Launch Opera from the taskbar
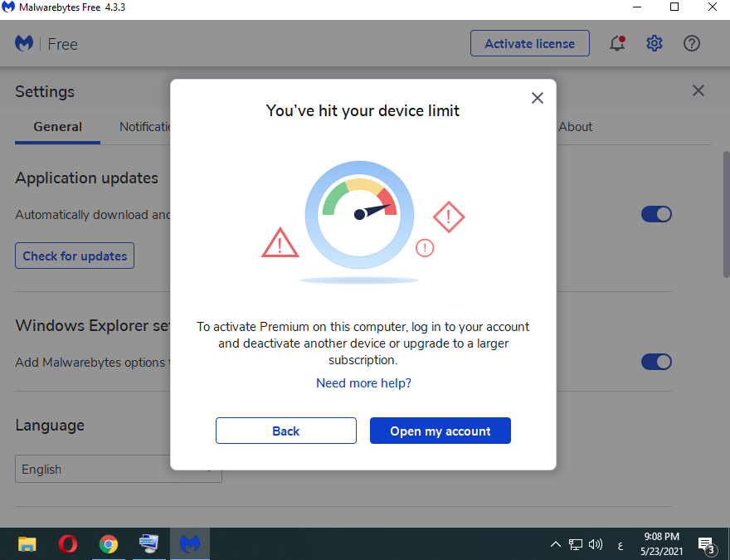Screen dimensions: 730x560 click(x=68, y=543)
